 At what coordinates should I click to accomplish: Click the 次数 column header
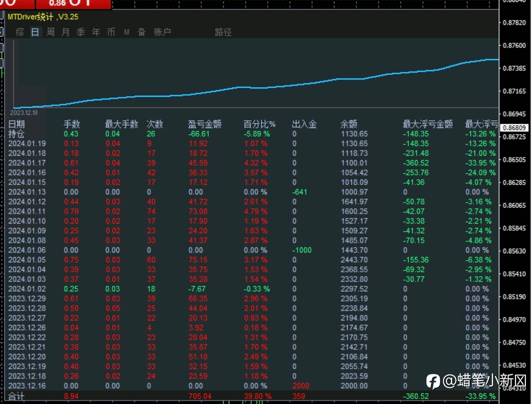point(155,124)
